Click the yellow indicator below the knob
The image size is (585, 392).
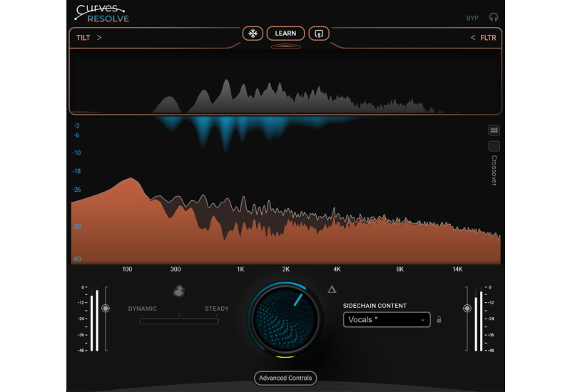point(285,357)
